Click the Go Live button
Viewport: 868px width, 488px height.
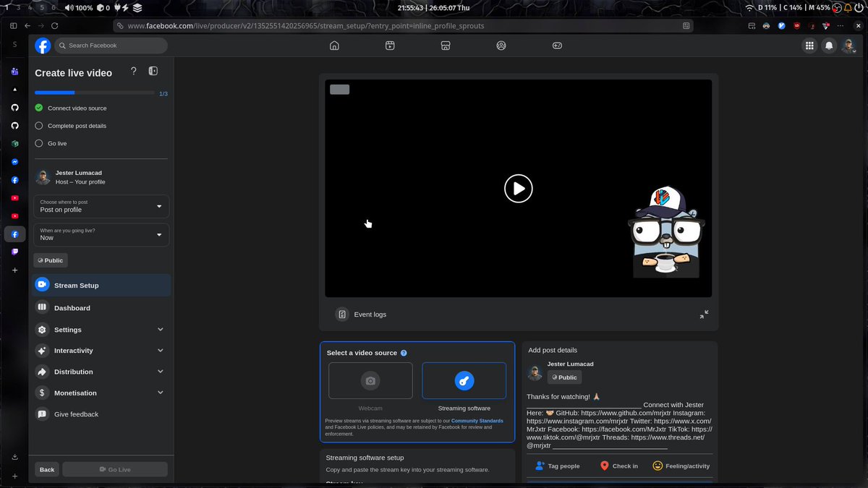115,469
